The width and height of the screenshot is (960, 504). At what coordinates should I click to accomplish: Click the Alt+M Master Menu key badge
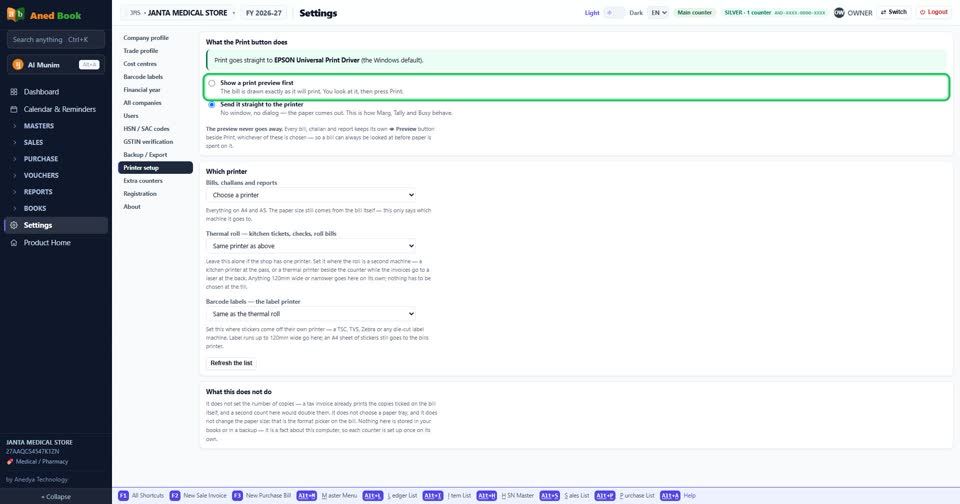307,495
